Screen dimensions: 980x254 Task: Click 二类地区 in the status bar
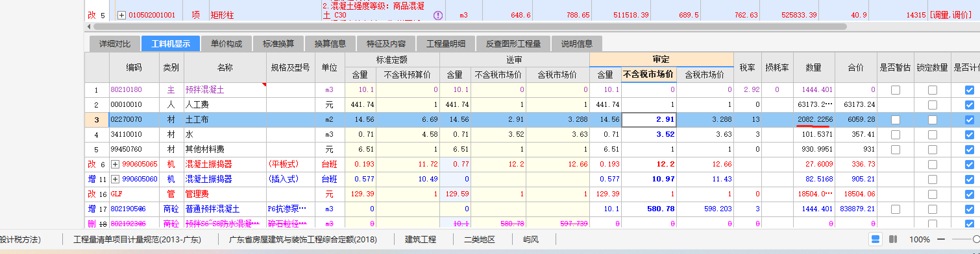[479, 239]
